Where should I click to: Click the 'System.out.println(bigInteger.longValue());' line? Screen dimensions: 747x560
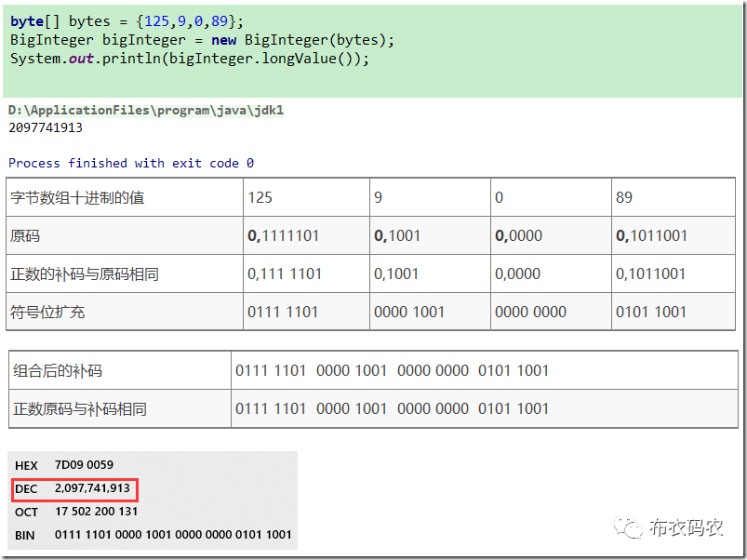pyautogui.click(x=189, y=59)
